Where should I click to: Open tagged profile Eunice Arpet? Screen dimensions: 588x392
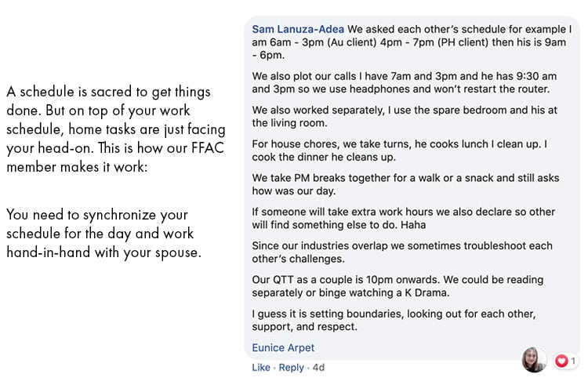click(x=283, y=348)
